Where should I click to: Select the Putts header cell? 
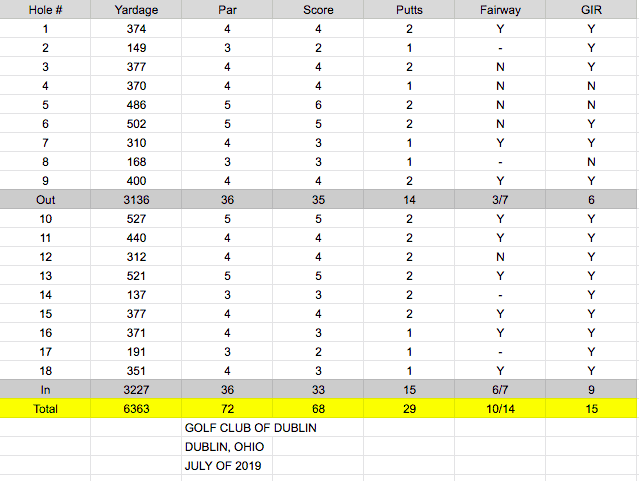tap(408, 12)
